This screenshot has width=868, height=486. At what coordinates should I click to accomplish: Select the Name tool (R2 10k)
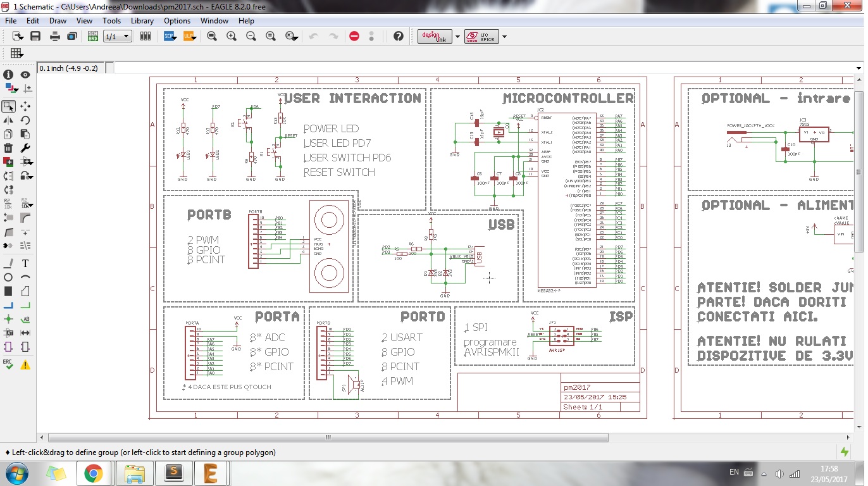(8, 203)
